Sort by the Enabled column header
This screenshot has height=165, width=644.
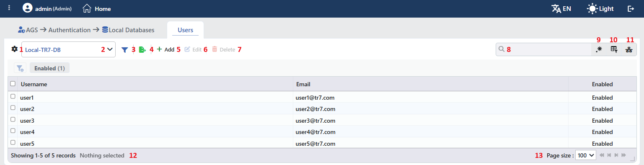coord(603,84)
